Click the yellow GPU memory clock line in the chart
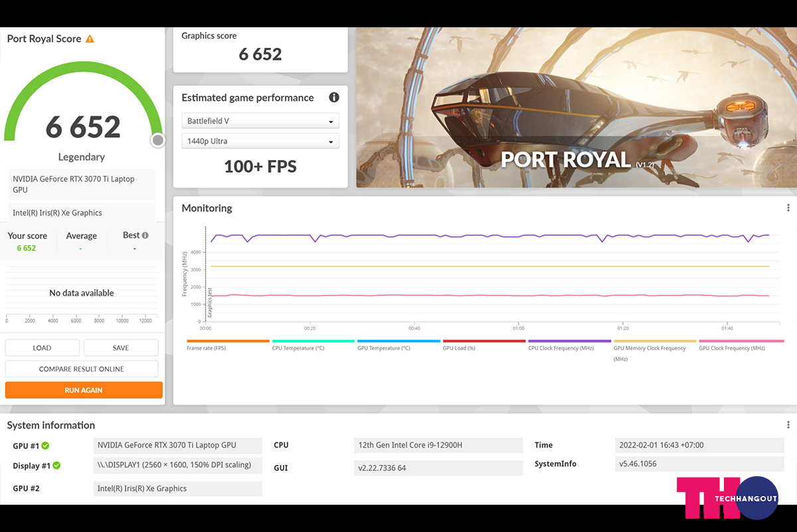Screen dimensions: 797x532 (x=490, y=266)
